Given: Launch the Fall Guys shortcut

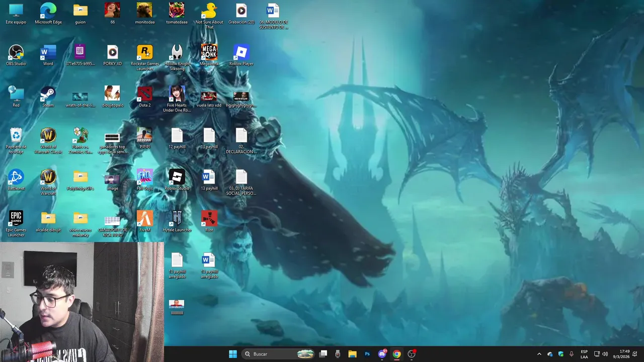Looking at the screenshot, I should click(x=144, y=180).
